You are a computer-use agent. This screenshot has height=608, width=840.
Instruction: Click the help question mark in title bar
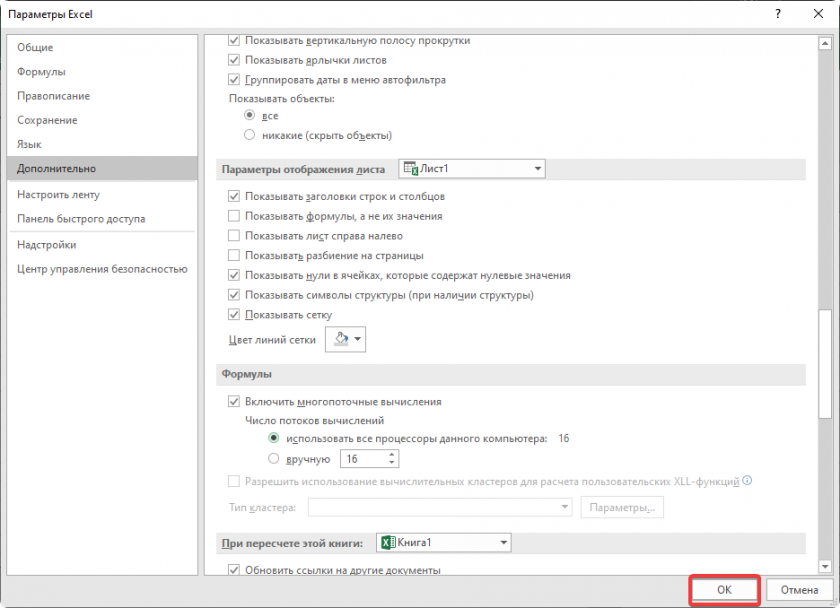tap(777, 14)
